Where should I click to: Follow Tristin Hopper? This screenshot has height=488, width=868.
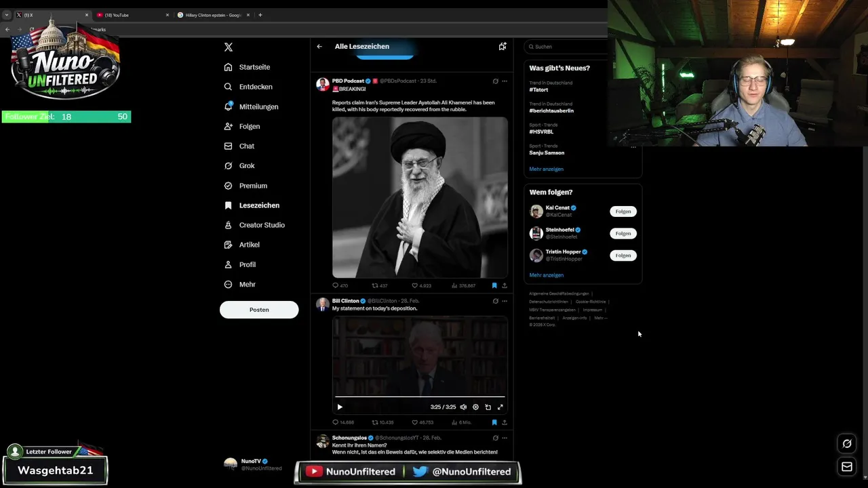[x=623, y=256]
